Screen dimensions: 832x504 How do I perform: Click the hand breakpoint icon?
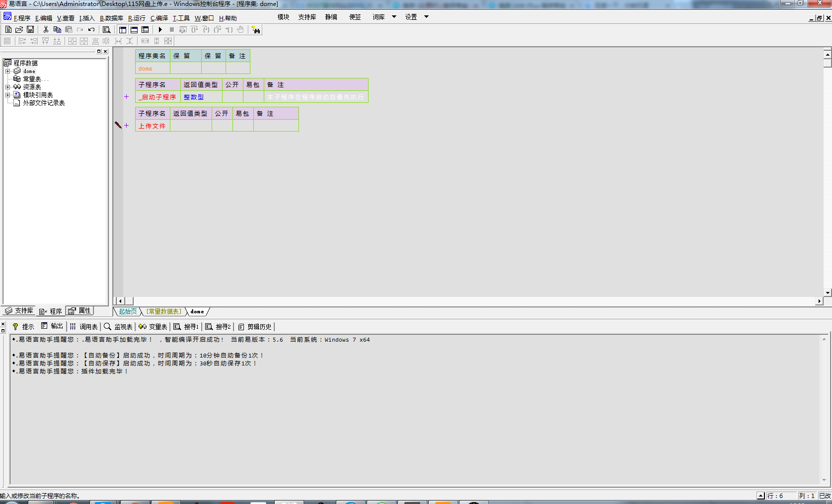coord(240,30)
